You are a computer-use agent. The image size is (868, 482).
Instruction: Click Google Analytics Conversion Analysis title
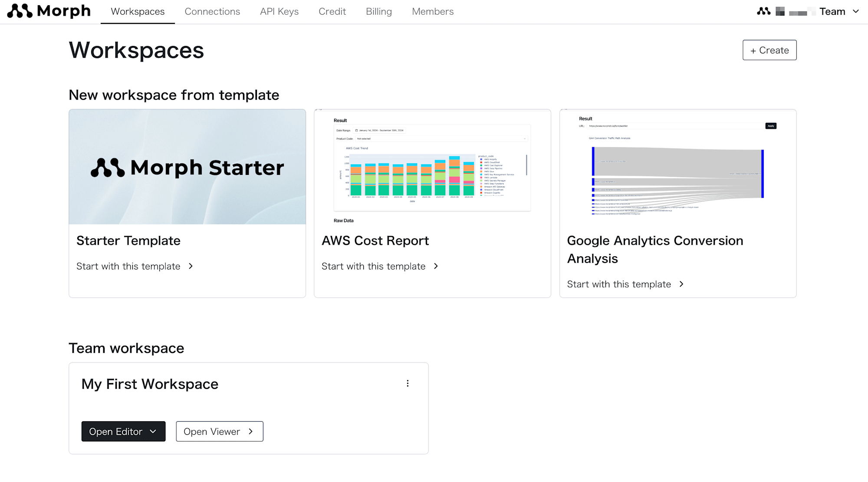655,249
